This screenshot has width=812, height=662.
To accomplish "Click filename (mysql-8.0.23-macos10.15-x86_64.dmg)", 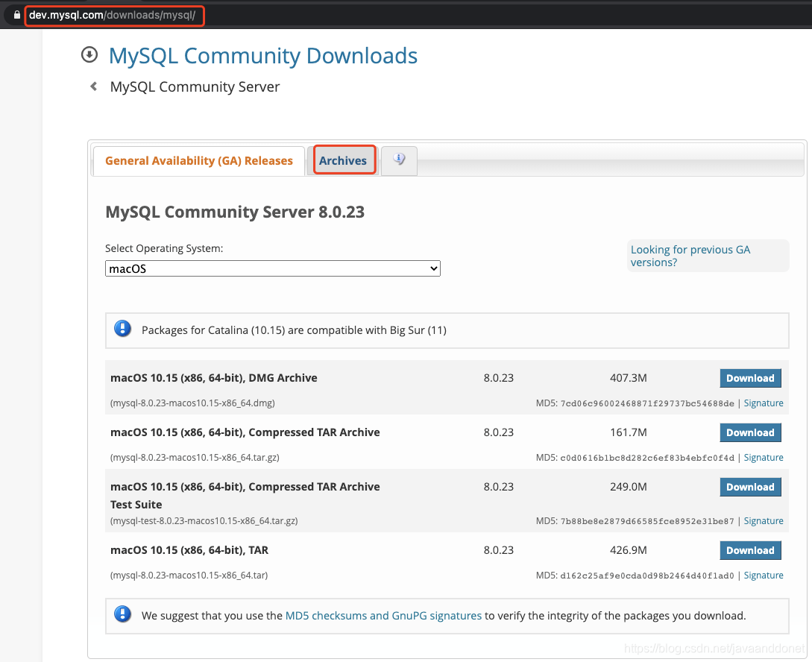I will (x=192, y=403).
